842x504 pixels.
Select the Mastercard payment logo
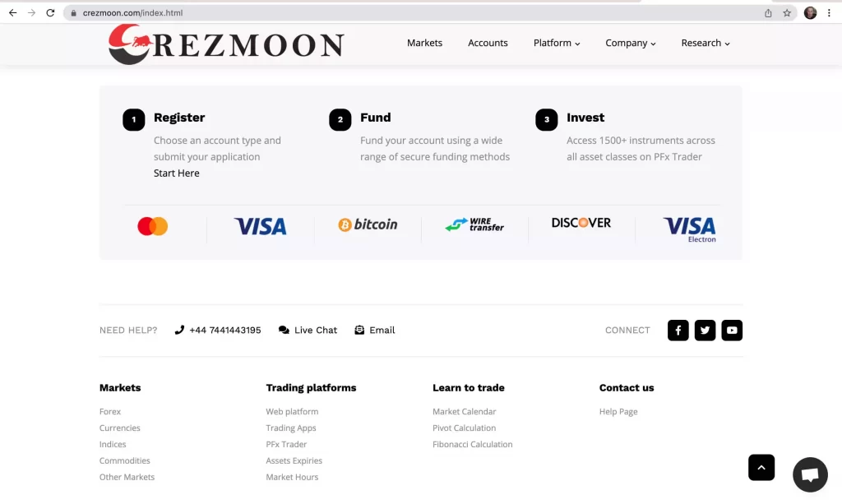152,224
